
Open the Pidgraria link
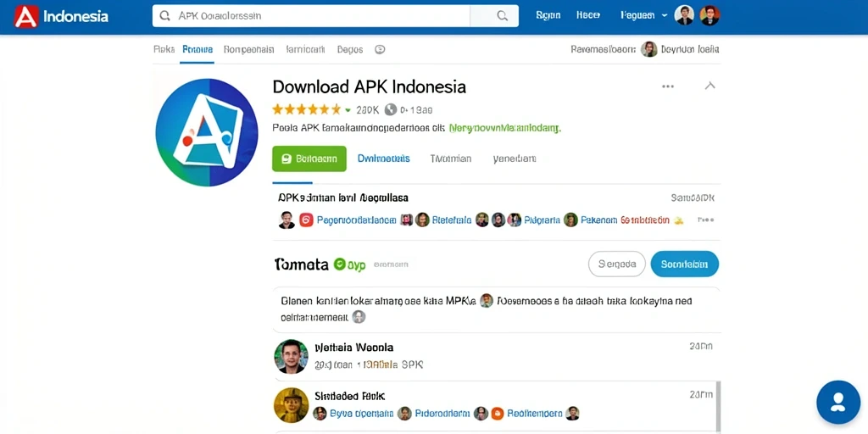click(542, 220)
